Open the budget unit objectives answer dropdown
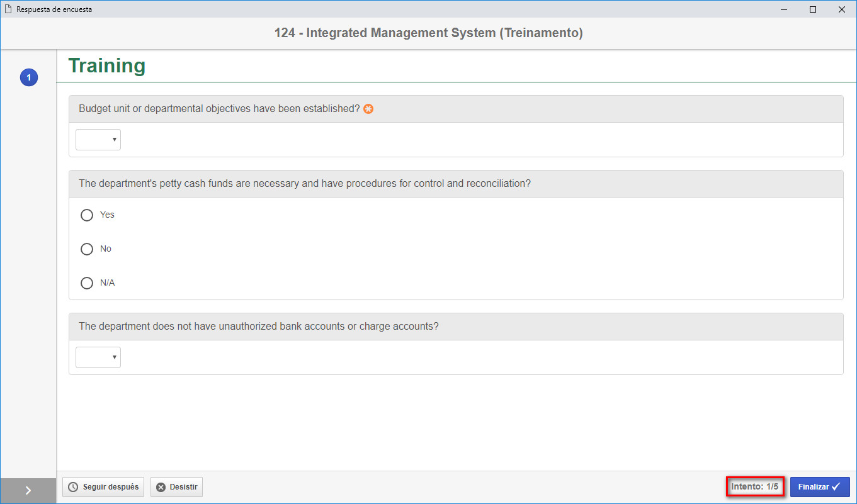 [98, 140]
